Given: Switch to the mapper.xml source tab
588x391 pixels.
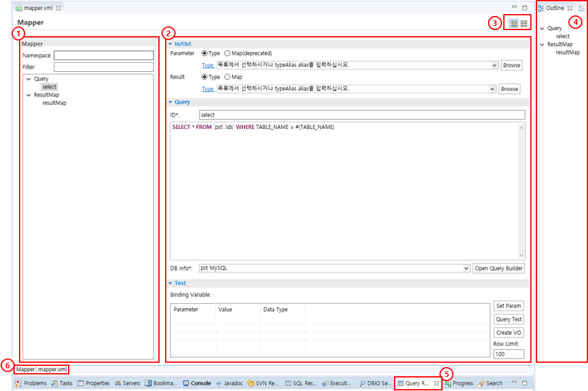Looking at the screenshot, I should (52, 370).
